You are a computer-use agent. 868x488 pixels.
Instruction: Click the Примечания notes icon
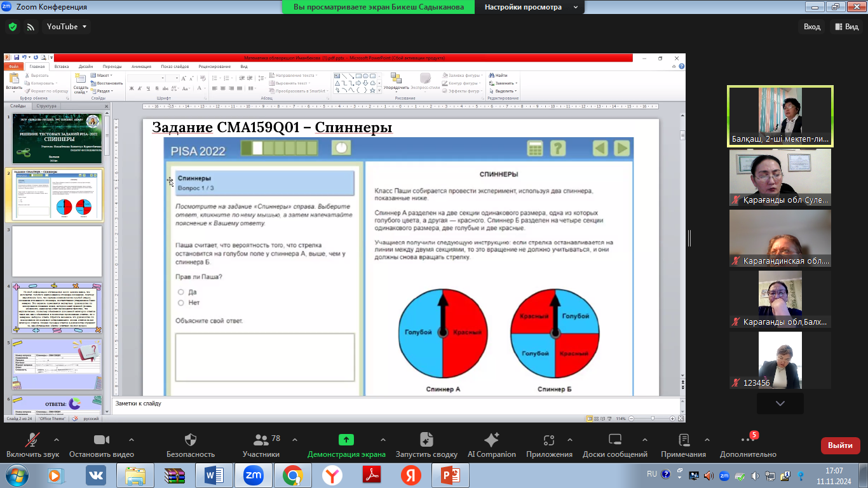click(683, 440)
